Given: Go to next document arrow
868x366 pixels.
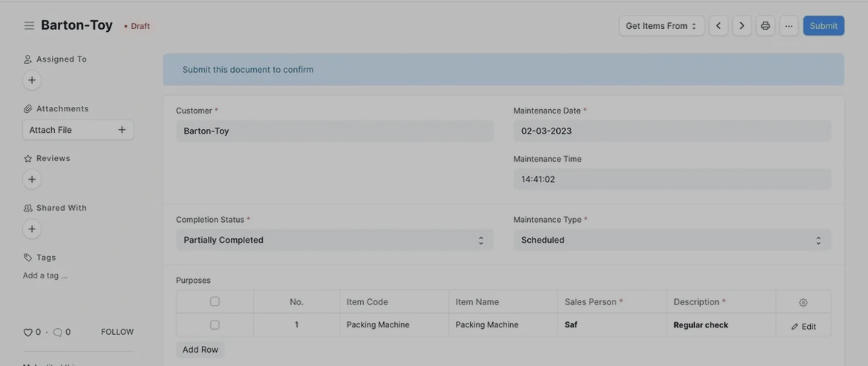Looking at the screenshot, I should (741, 26).
